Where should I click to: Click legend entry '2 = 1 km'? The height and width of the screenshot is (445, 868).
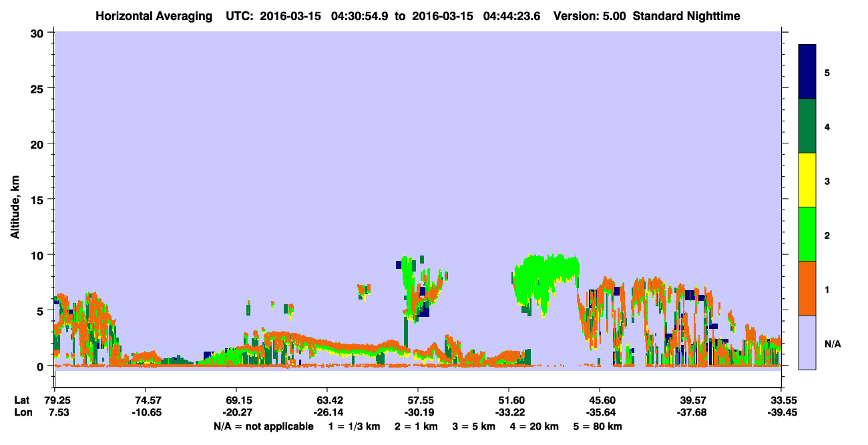point(416,426)
